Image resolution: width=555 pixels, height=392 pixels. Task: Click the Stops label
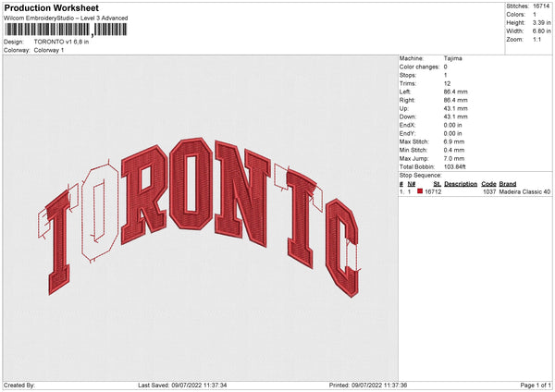pos(407,76)
